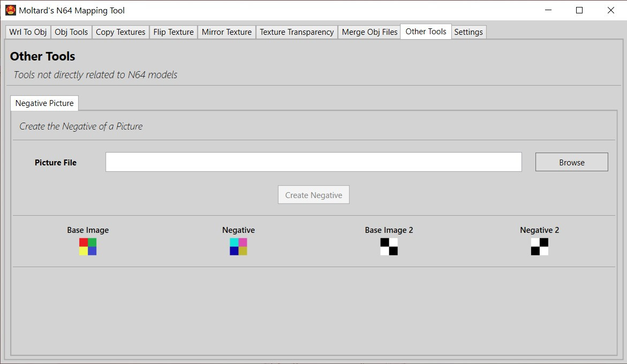Image resolution: width=627 pixels, height=364 pixels.
Task: Switch to the Flip Texture tab
Action: [x=173, y=32]
